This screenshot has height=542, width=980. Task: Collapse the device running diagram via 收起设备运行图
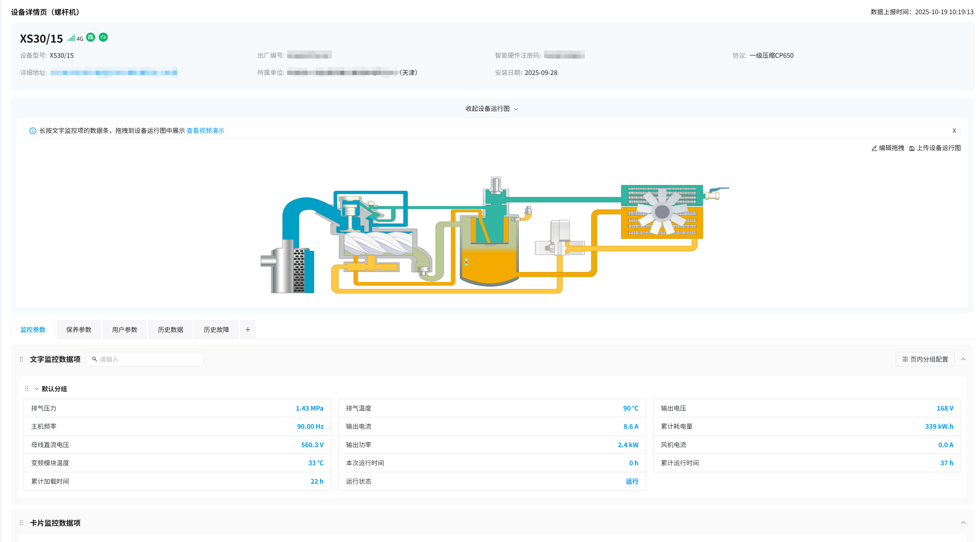tap(492, 108)
